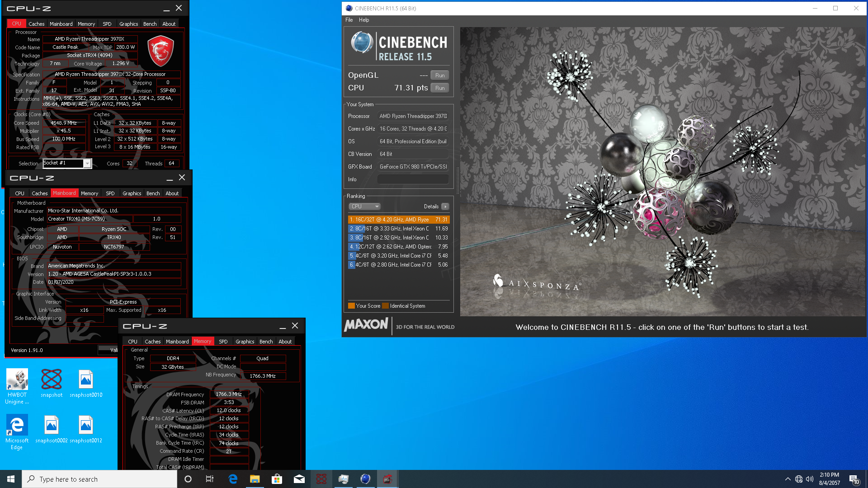Click the Your Score orange legend swatch
The image size is (868, 488).
coord(351,306)
